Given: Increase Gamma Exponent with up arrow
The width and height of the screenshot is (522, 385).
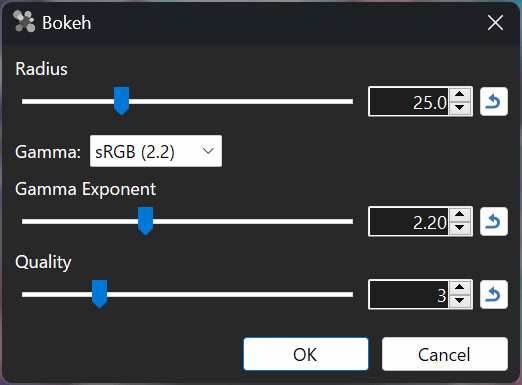Looking at the screenshot, I should click(x=460, y=215).
